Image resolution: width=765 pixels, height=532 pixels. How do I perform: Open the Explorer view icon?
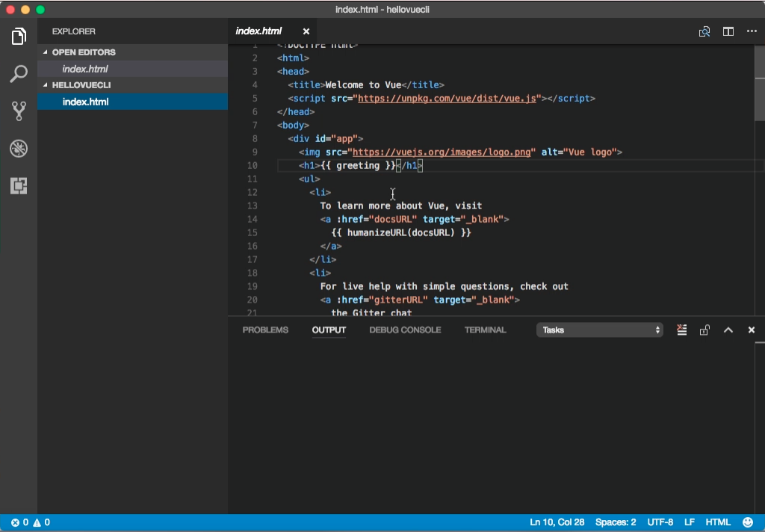pos(19,36)
